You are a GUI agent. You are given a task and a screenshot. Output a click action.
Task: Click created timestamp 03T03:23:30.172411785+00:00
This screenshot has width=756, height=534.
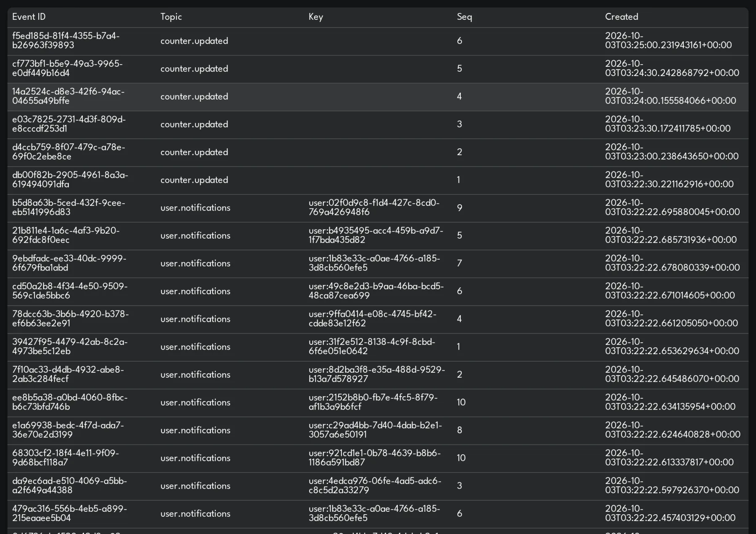[x=668, y=129]
